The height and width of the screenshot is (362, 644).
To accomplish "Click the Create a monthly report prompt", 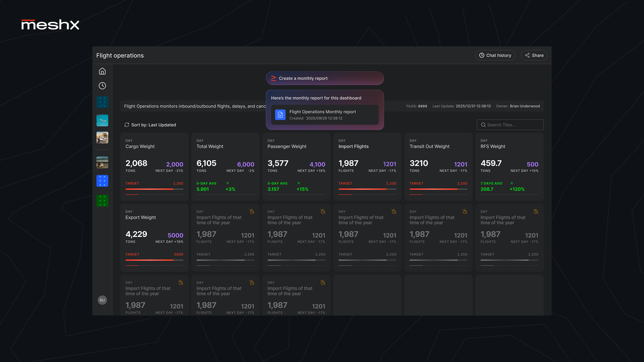I will point(325,78).
